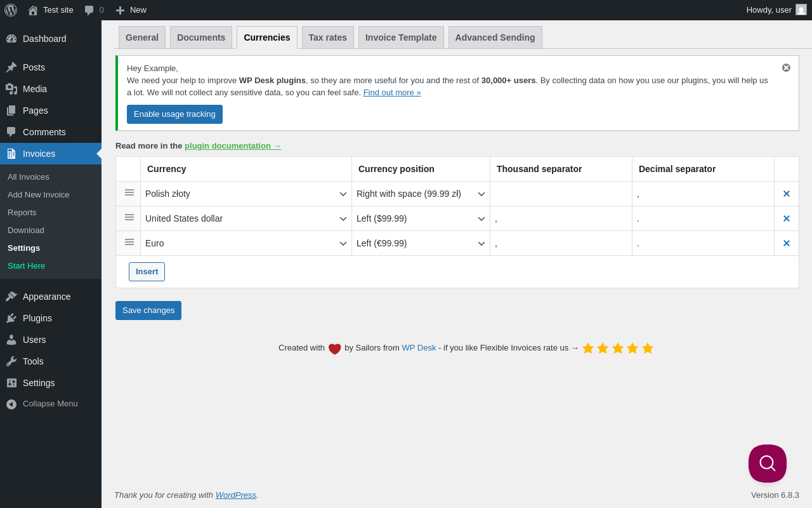812x508 pixels.
Task: Click the fifth rating star
Action: pos(648,348)
